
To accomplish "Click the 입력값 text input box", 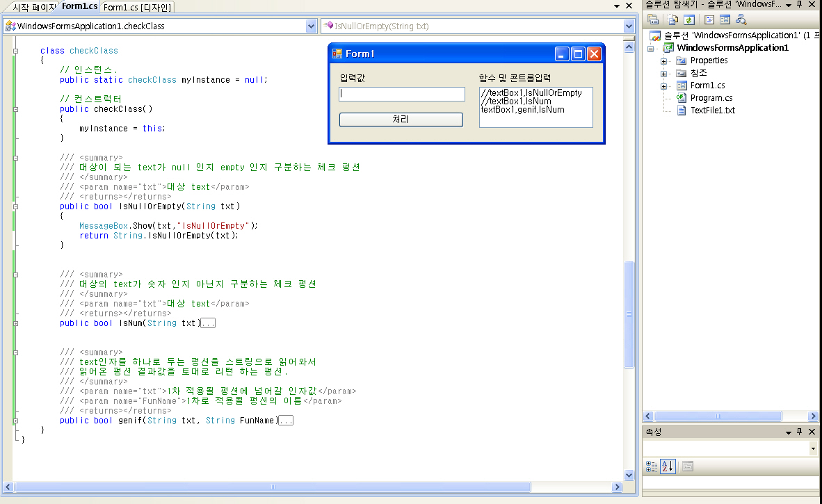I will coord(402,94).
